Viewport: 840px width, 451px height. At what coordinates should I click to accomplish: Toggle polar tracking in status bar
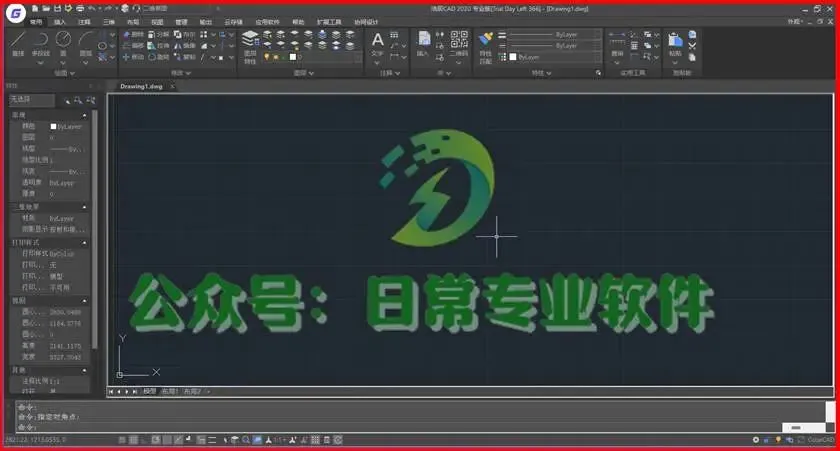point(156,440)
